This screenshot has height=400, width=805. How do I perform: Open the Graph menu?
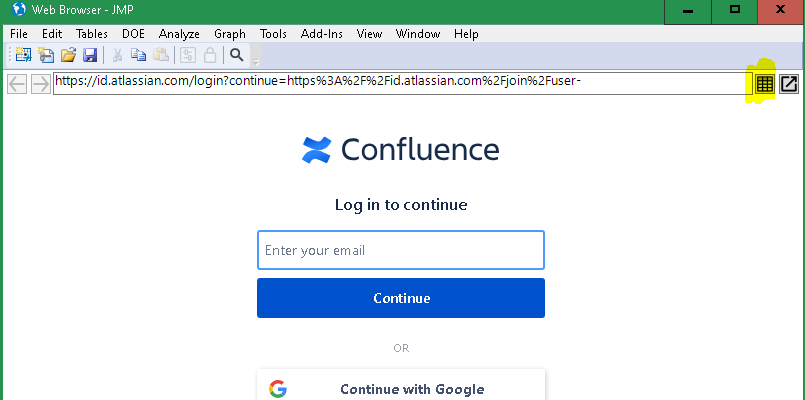(229, 34)
